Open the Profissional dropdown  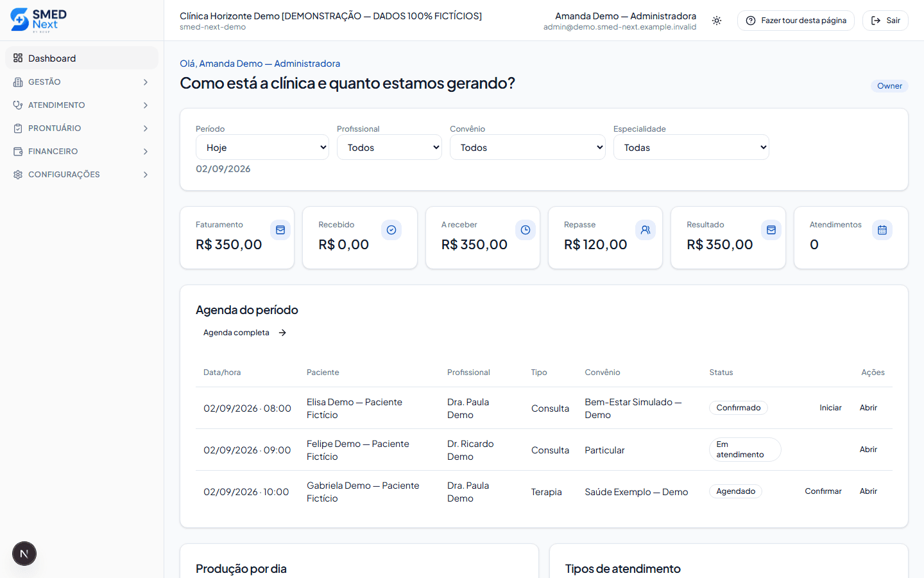(389, 147)
